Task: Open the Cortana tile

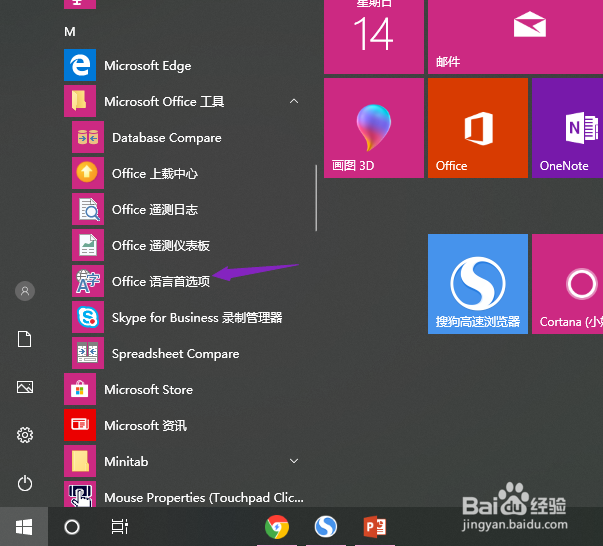Action: click(x=568, y=284)
